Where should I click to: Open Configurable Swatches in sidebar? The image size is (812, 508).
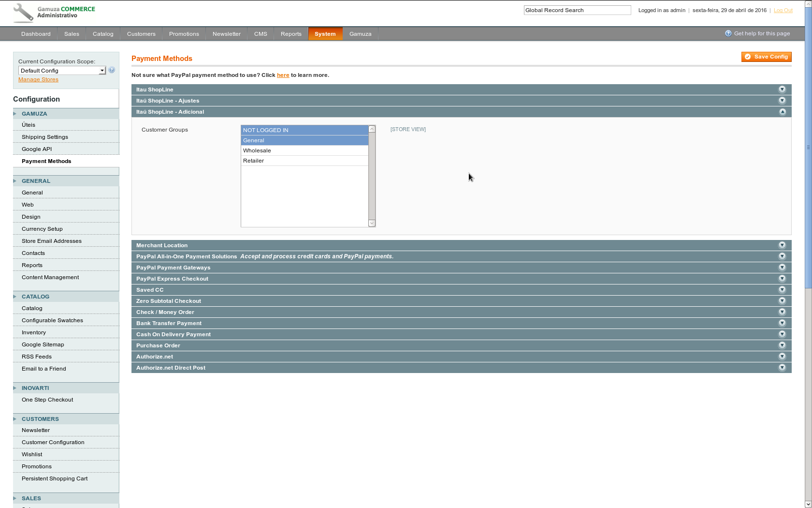pos(52,320)
